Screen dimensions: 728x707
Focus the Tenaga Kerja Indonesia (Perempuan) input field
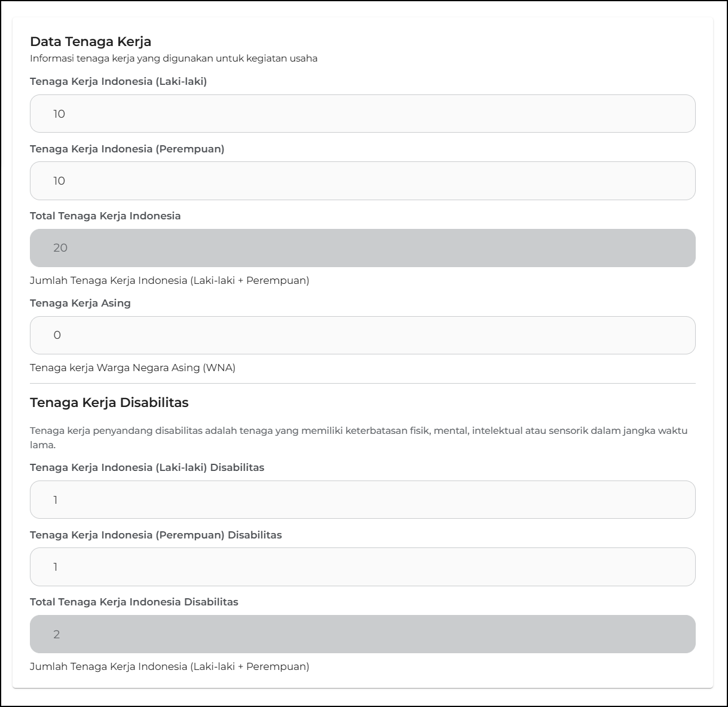362,180
